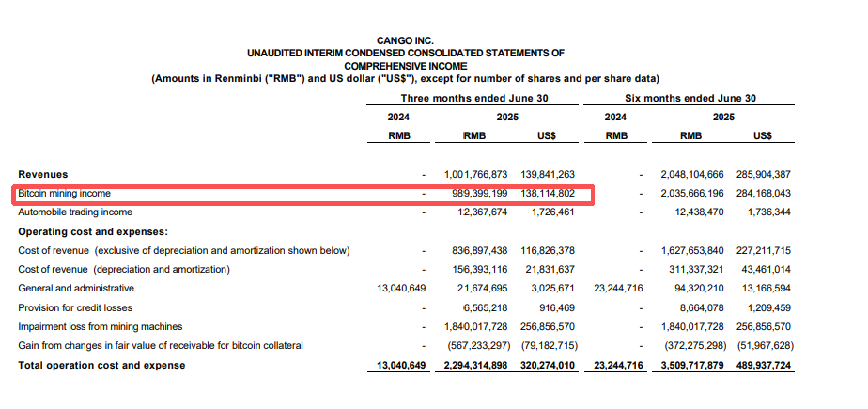Viewport: 868px width, 409px height.
Task: Select revenue value 139,841,263
Action: [x=548, y=174]
